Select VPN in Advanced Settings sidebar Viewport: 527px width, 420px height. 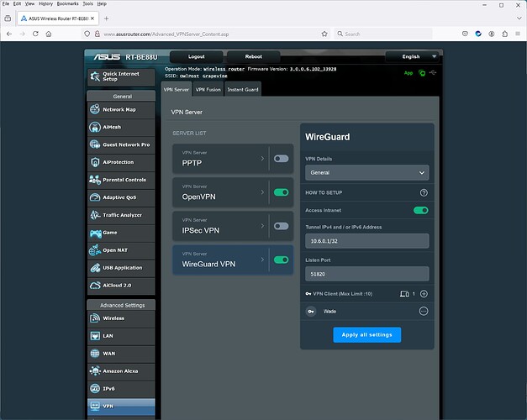(x=121, y=407)
